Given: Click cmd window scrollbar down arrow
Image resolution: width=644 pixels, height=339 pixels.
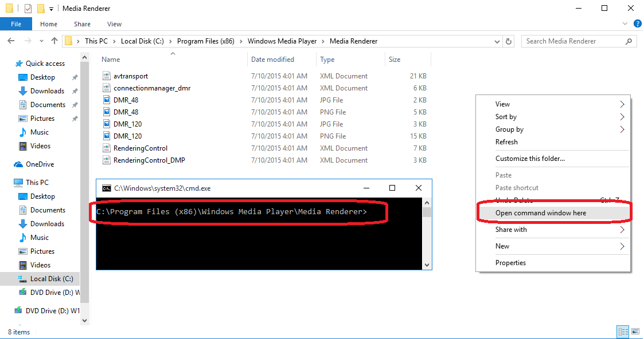Looking at the screenshot, I should [427, 265].
